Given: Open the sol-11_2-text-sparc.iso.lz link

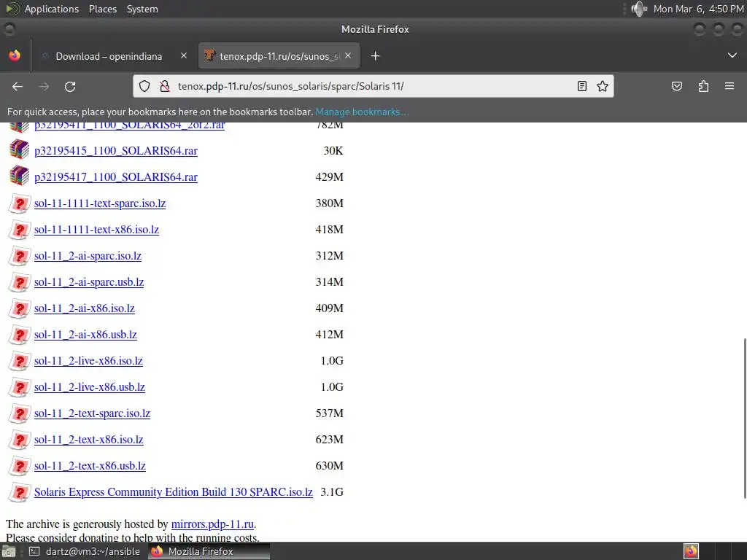Looking at the screenshot, I should click(x=93, y=413).
